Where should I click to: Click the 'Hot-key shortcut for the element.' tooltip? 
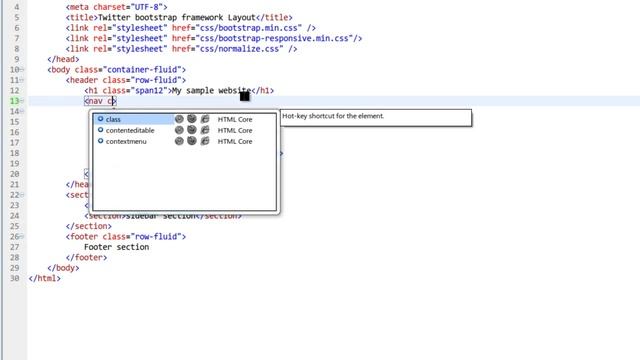click(376, 118)
